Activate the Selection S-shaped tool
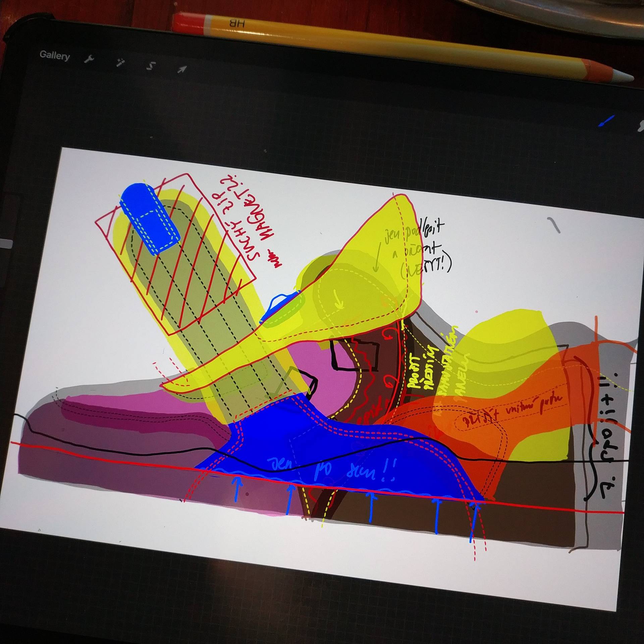Screen dimensions: 644x644 click(151, 66)
